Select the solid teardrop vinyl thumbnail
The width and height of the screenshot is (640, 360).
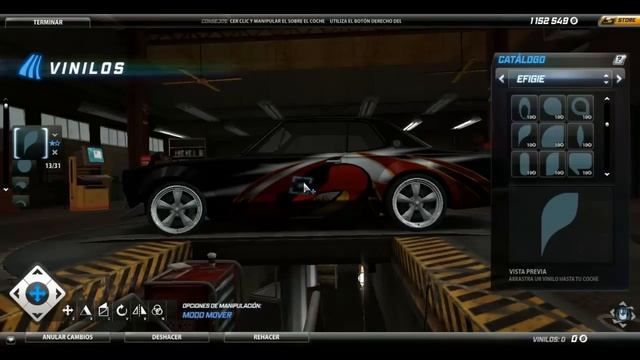[x=552, y=108]
